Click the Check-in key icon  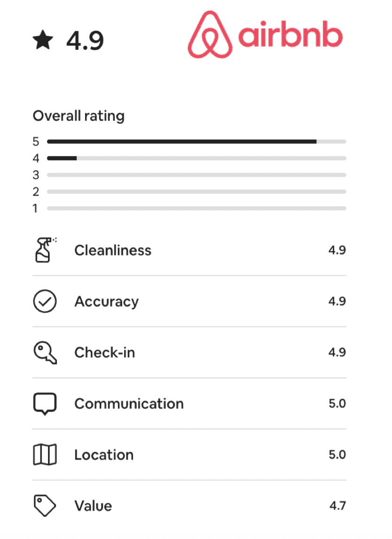pyautogui.click(x=45, y=352)
